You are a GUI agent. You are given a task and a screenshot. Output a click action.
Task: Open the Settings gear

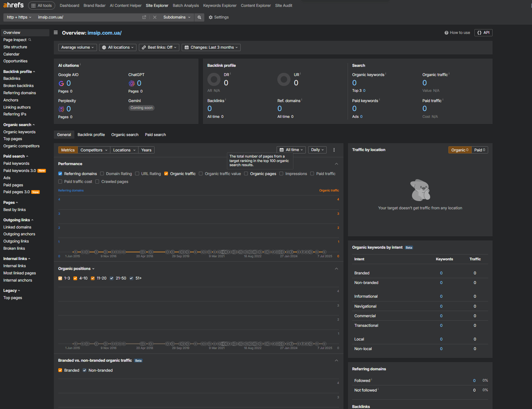pos(219,17)
